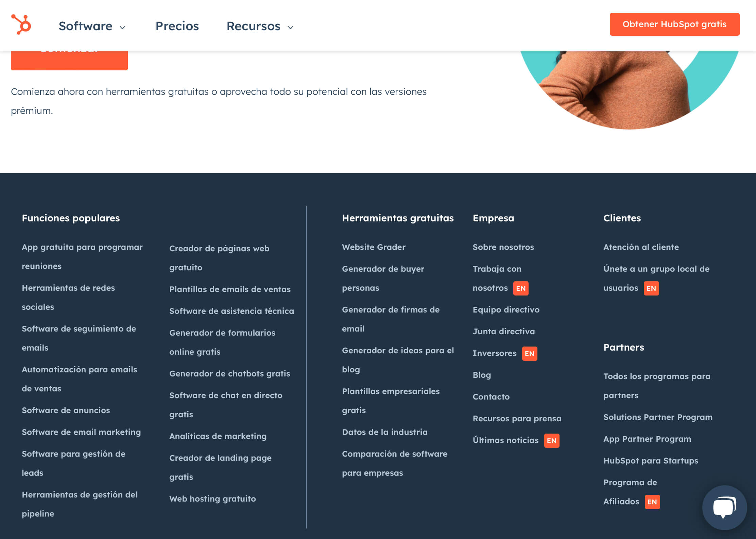Image resolution: width=756 pixels, height=539 pixels.
Task: Click the EN badge next to Únete a un grupo
Action: click(651, 288)
